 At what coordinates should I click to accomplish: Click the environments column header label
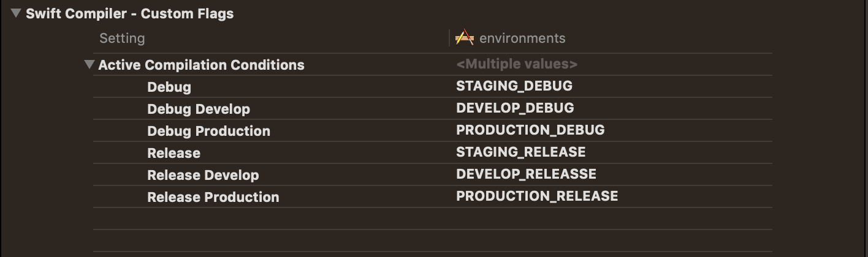click(522, 38)
